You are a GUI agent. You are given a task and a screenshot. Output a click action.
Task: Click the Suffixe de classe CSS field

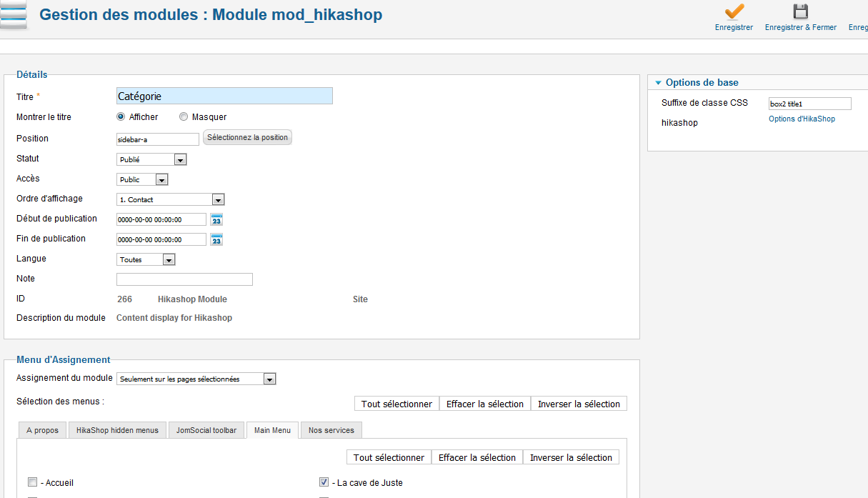pos(810,104)
